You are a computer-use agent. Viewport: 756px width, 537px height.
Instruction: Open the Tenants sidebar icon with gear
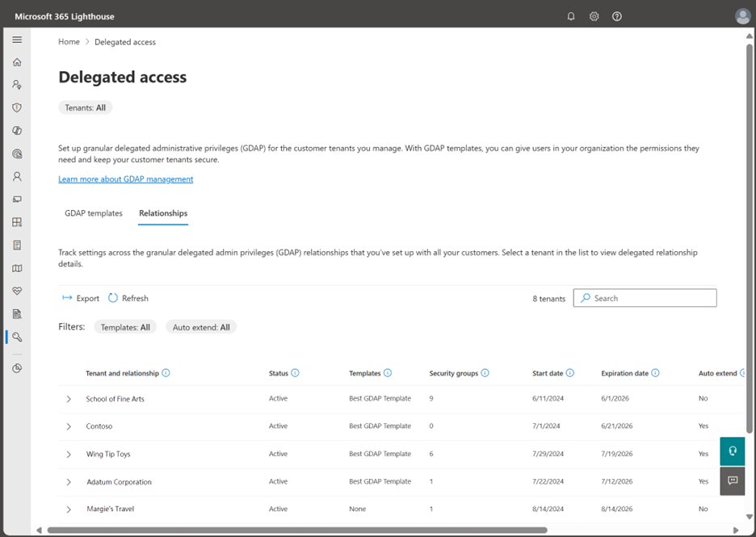tap(17, 85)
